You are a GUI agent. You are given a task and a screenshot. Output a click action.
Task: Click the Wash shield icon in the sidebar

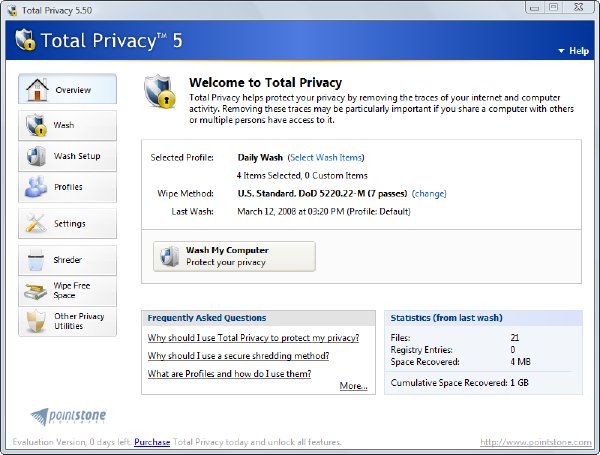pyautogui.click(x=36, y=125)
